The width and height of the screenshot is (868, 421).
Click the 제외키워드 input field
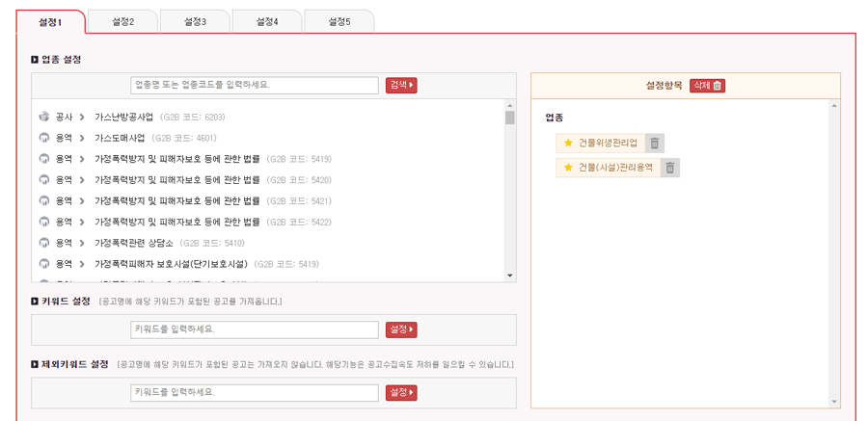pyautogui.click(x=255, y=392)
